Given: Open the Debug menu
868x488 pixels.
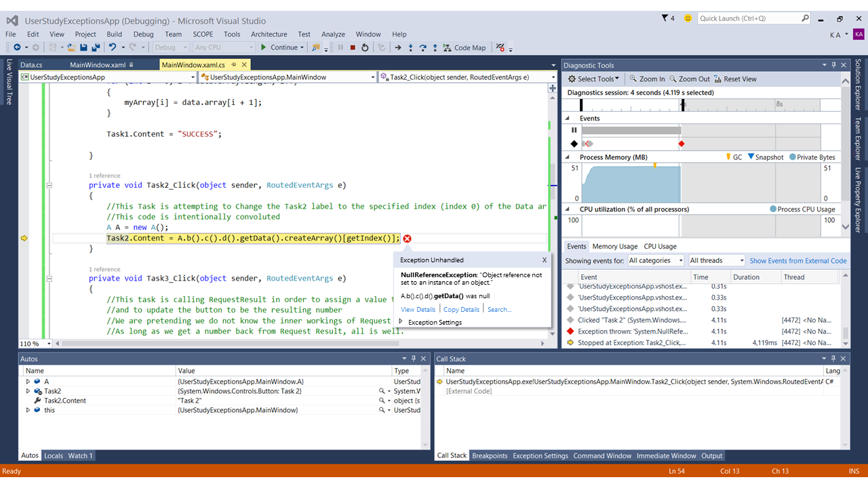Looking at the screenshot, I should [x=143, y=34].
